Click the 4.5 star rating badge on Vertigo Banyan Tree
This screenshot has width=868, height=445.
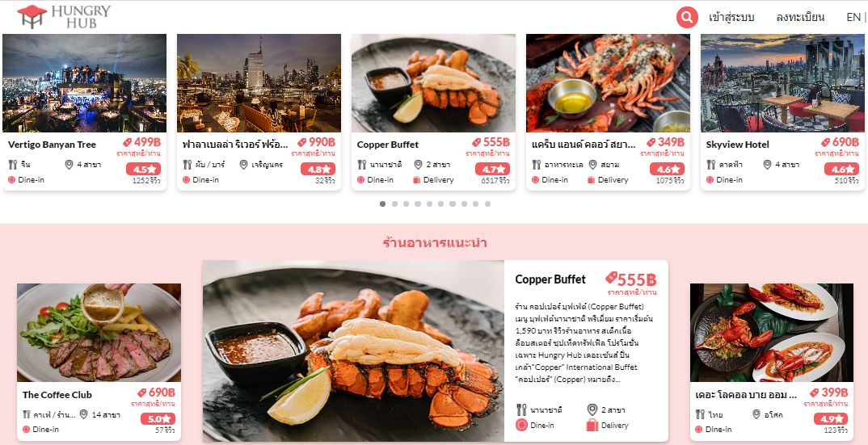(143, 169)
